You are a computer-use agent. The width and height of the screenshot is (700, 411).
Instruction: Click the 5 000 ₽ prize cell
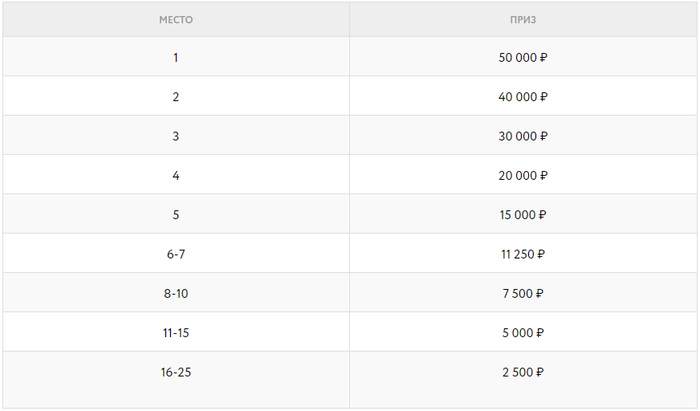[523, 332]
